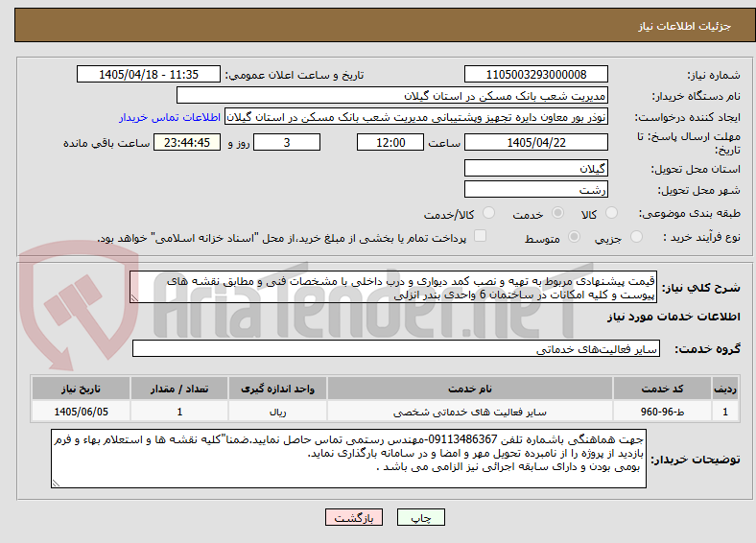Click the deadline time field 12:00
This screenshot has width=756, height=543.
[390, 142]
